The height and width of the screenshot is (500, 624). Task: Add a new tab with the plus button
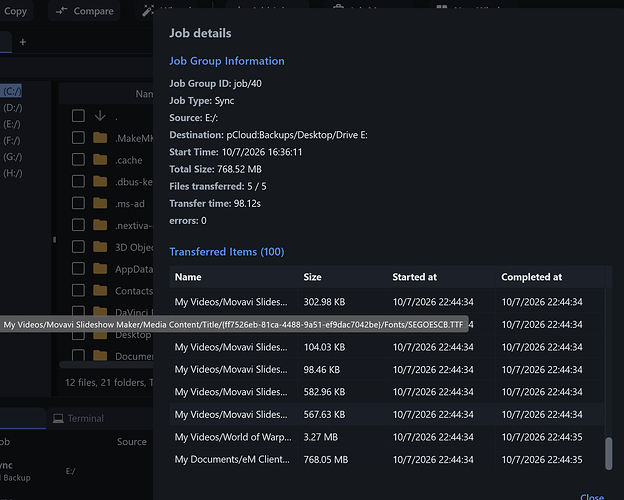[x=23, y=42]
